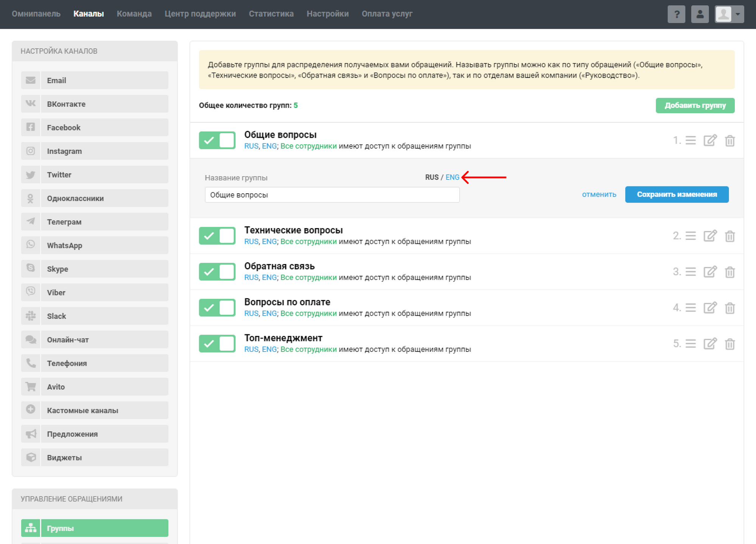Disable the Общие вопросы group toggle
The height and width of the screenshot is (544, 756).
point(217,140)
